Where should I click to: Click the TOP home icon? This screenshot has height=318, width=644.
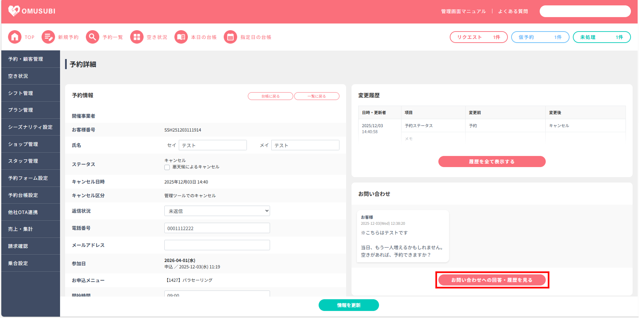[x=15, y=37]
